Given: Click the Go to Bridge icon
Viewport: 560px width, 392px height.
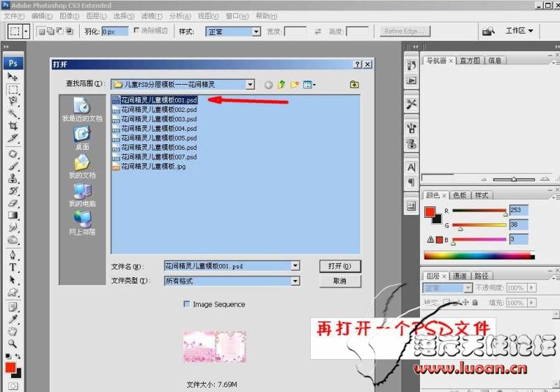Looking at the screenshot, I should pyautogui.click(x=488, y=31).
